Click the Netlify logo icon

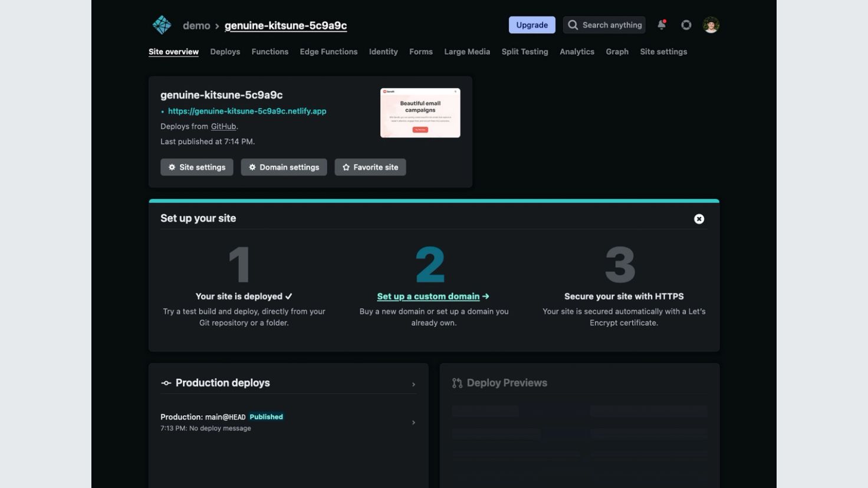(x=162, y=25)
